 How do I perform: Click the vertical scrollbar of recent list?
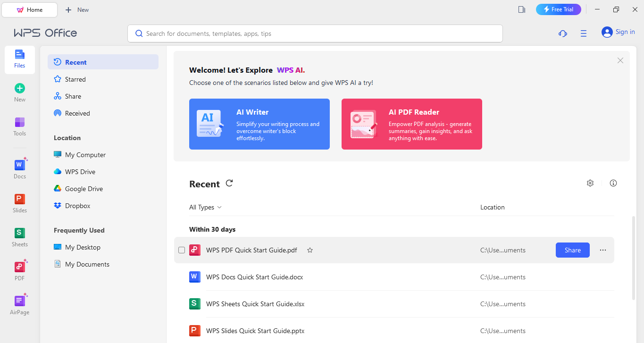[634, 258]
